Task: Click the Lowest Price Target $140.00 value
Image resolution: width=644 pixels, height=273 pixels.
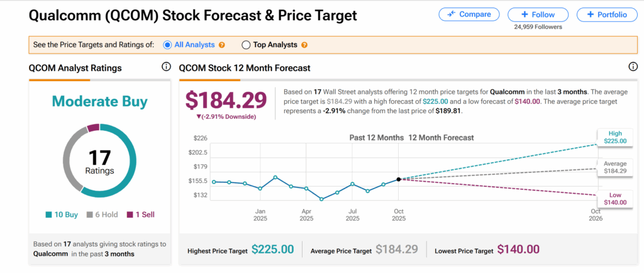Action: click(518, 249)
